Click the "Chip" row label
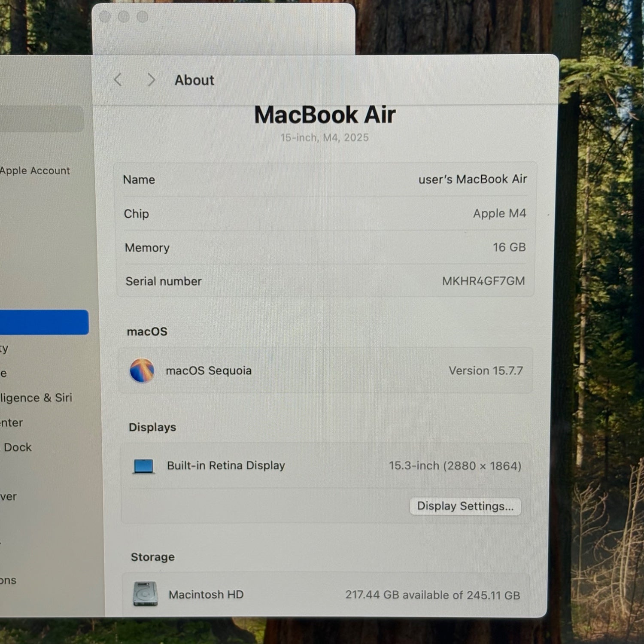Viewport: 644px width, 644px height. pos(137,214)
